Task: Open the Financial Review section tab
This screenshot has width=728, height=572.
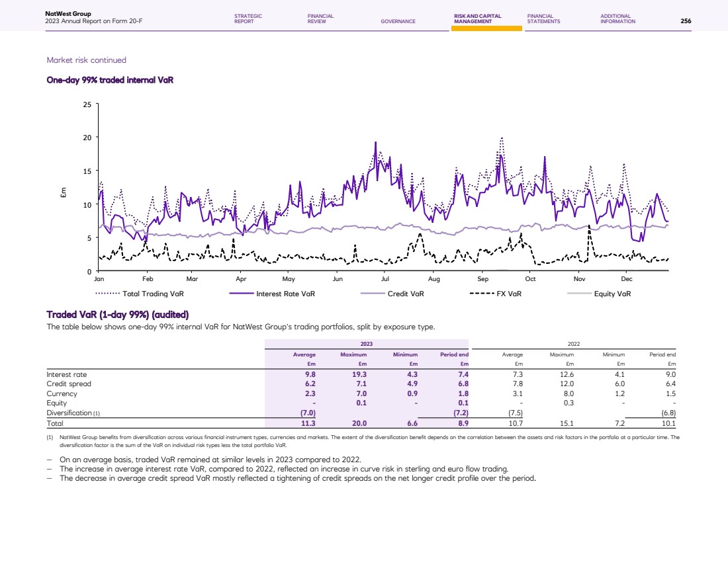Action: [320, 19]
